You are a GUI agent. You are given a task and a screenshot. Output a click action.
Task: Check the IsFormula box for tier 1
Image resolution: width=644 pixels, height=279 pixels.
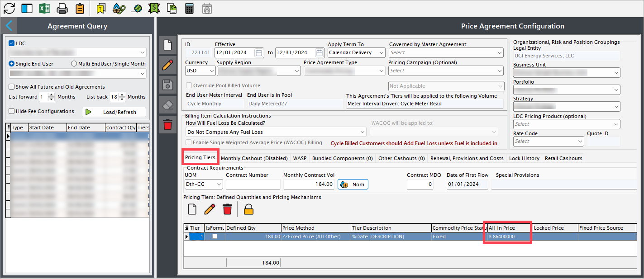click(x=215, y=236)
